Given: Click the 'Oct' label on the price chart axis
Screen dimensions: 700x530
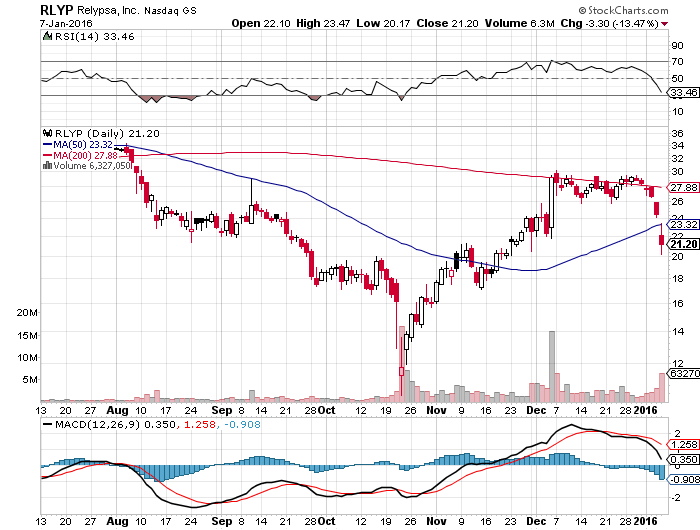Looking at the screenshot, I should coord(327,410).
